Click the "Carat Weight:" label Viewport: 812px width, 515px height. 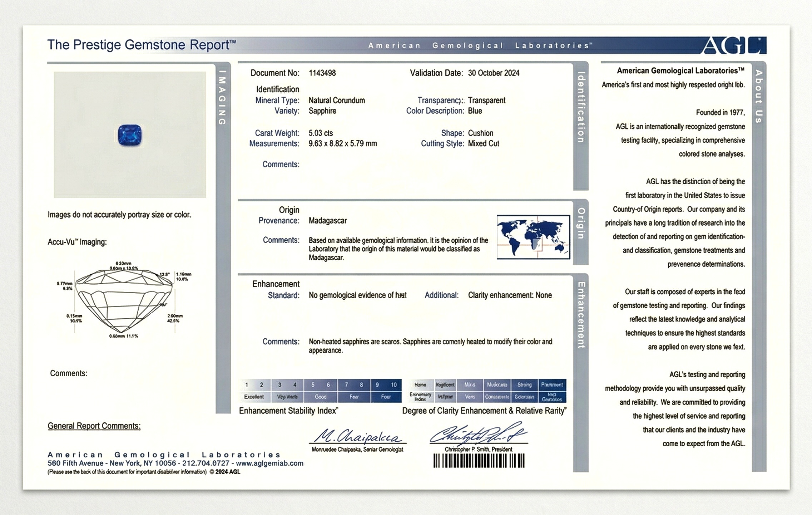277,133
